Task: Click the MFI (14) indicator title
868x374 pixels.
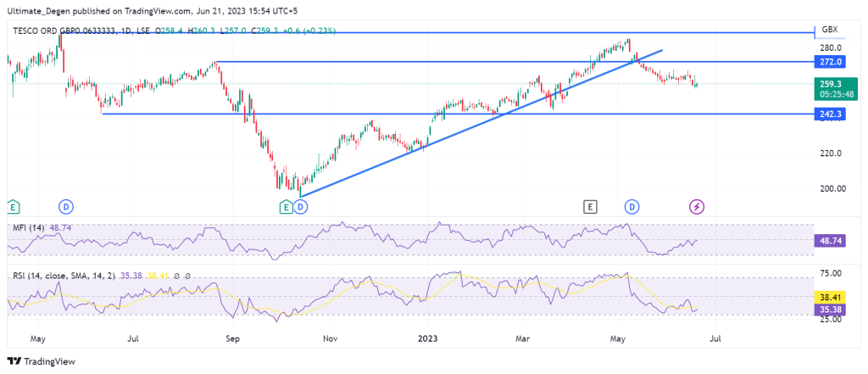Action: [x=31, y=228]
